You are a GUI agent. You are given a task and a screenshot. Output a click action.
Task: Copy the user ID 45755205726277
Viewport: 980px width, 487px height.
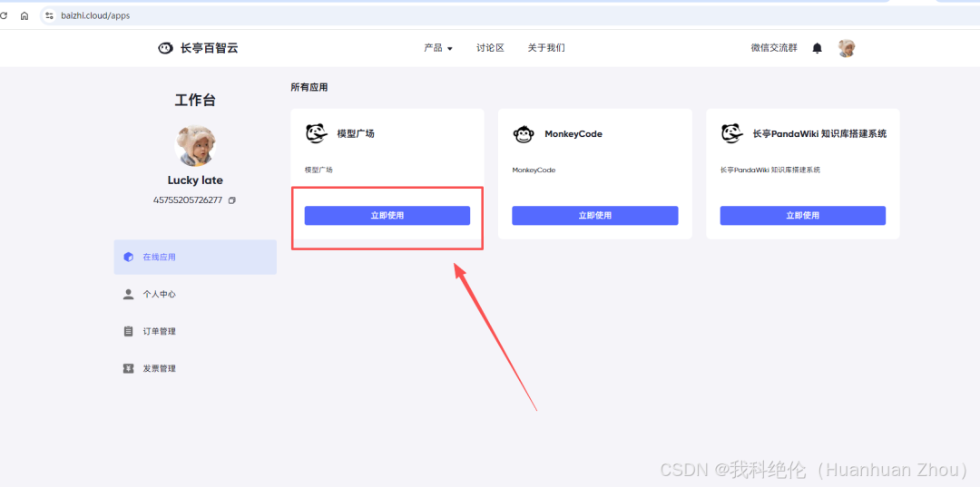(232, 200)
